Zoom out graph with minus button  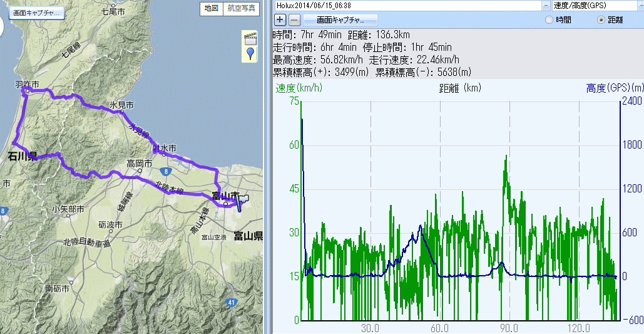tap(294, 20)
